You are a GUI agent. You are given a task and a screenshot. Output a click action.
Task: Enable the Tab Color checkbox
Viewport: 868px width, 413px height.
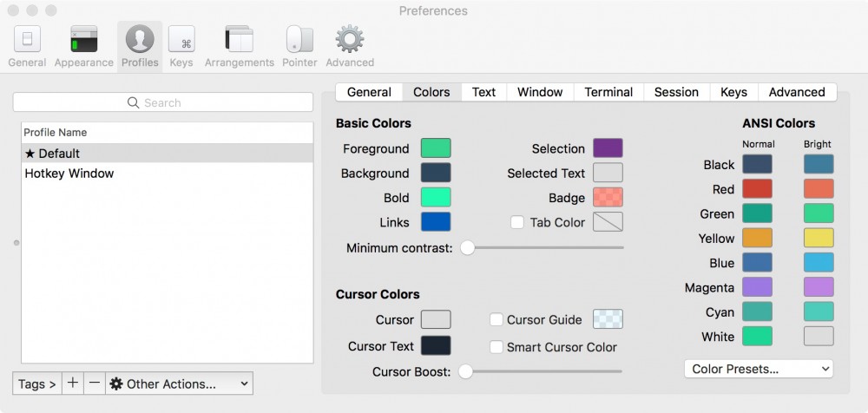click(x=517, y=222)
